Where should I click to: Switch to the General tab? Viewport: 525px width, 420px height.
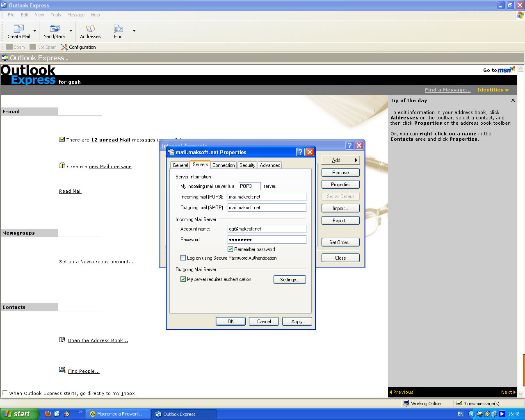[180, 165]
